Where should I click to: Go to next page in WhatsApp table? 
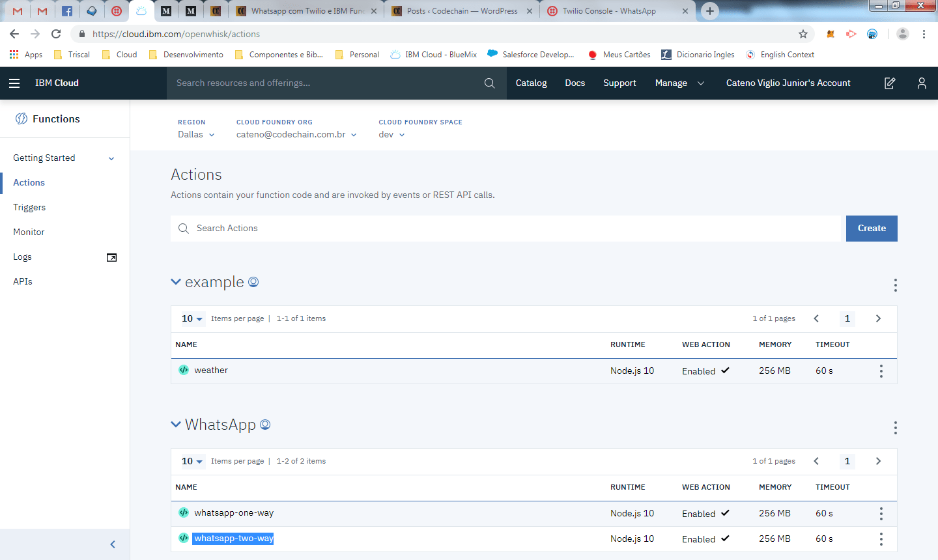pos(878,461)
